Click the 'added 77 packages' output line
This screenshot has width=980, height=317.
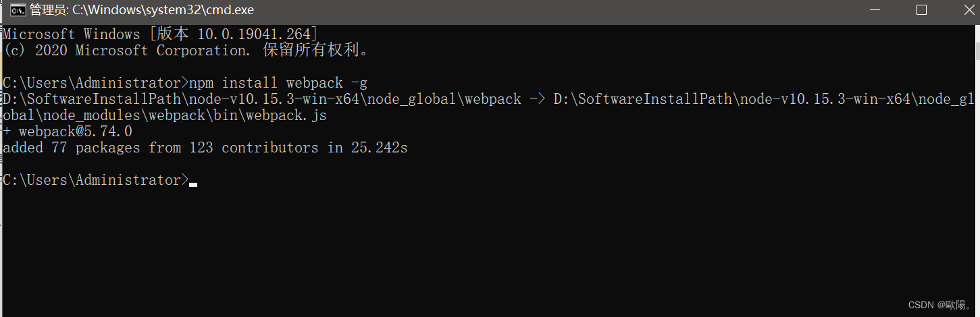[x=205, y=148]
